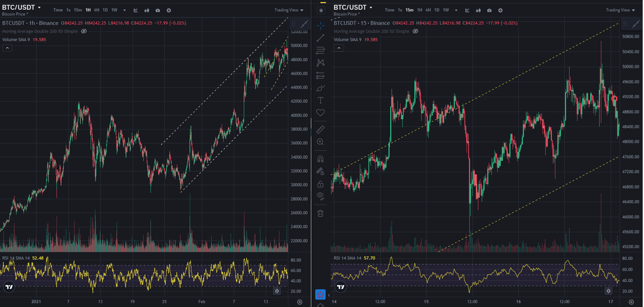Screen dimensions: 644x307
Task: Click the trash remove drawings icon
Action: [x=320, y=213]
